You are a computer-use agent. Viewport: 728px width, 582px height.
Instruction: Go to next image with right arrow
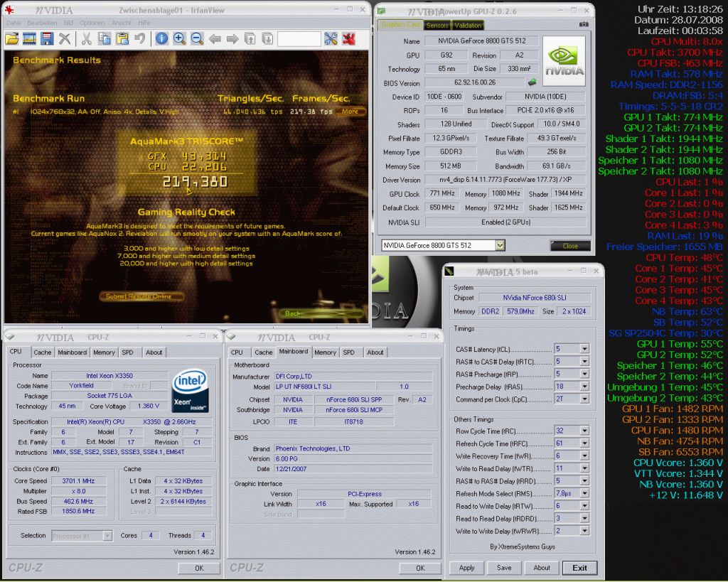coord(232,39)
